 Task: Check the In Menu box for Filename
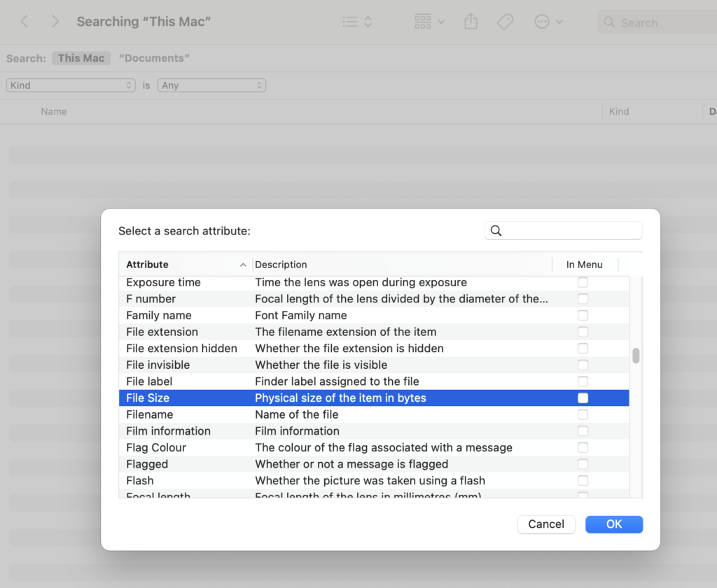click(x=583, y=414)
